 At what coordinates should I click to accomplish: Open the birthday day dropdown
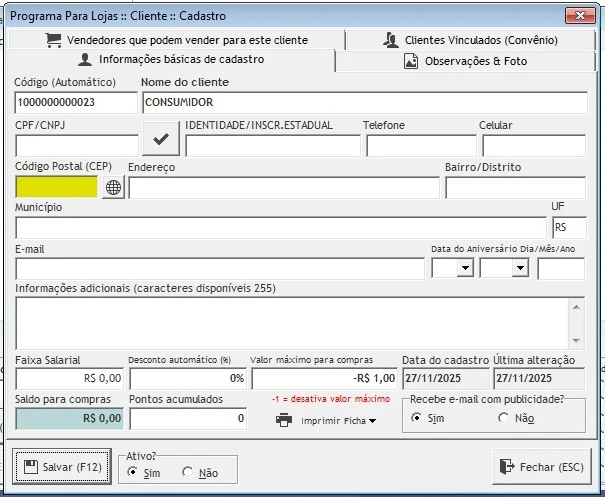click(x=465, y=268)
